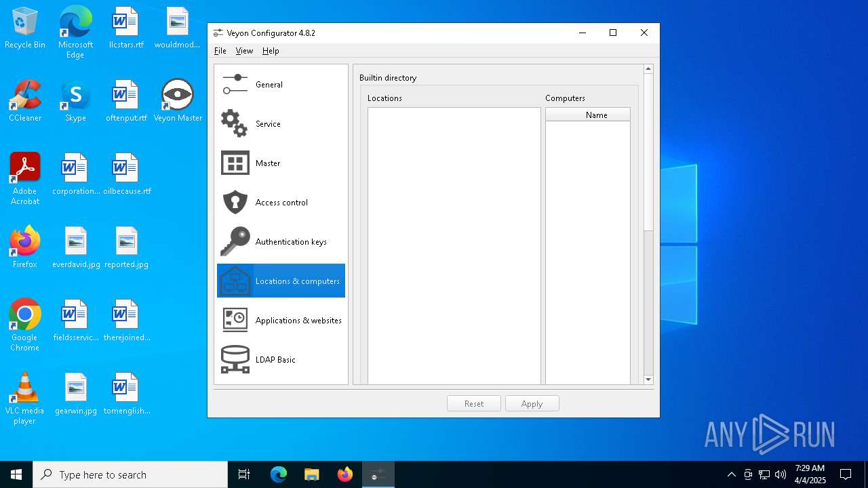Select the Microsoft Edge desktop shortcut
The width and height of the screenshot is (868, 488).
(x=75, y=33)
